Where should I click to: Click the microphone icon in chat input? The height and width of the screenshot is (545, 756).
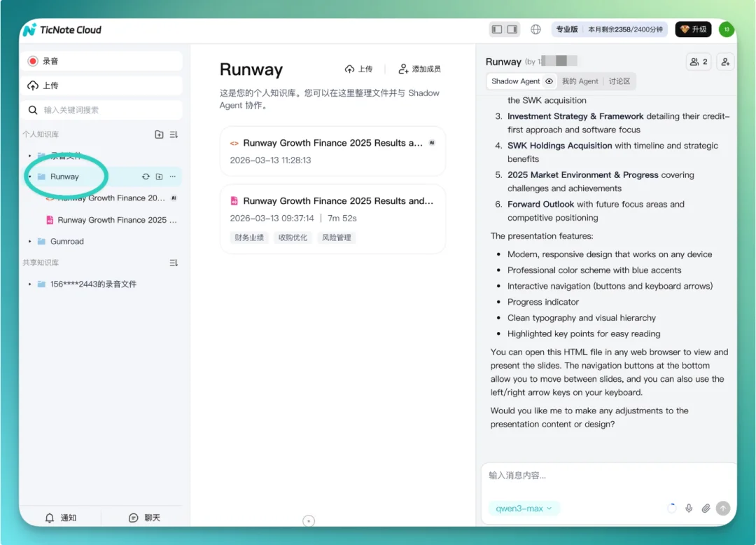click(x=689, y=509)
